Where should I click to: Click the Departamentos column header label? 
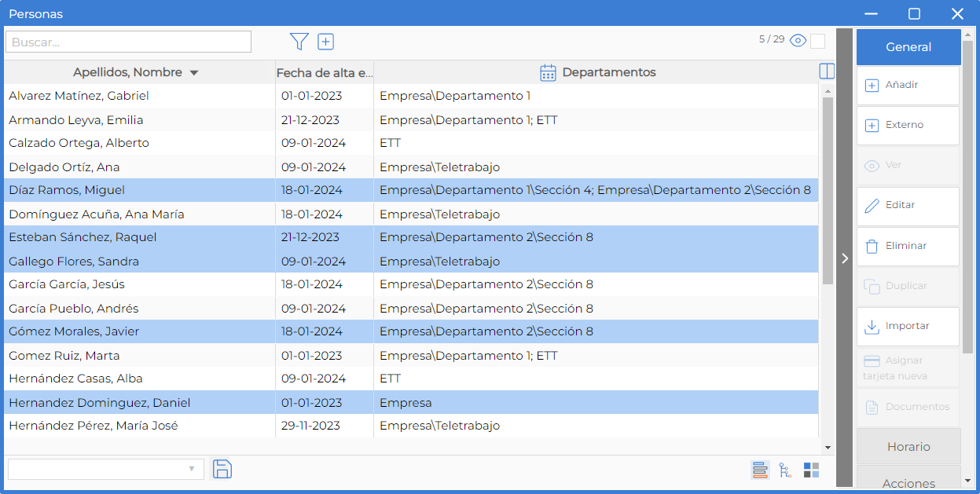click(x=609, y=72)
